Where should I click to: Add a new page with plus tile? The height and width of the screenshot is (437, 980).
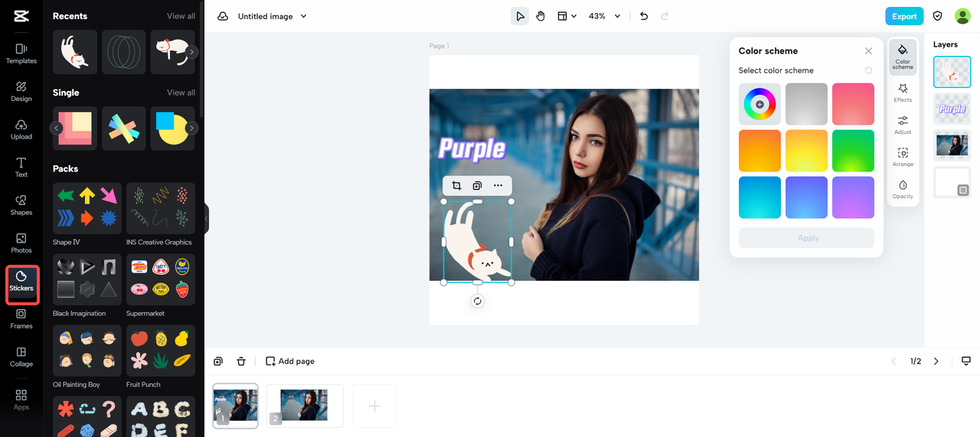(x=374, y=406)
